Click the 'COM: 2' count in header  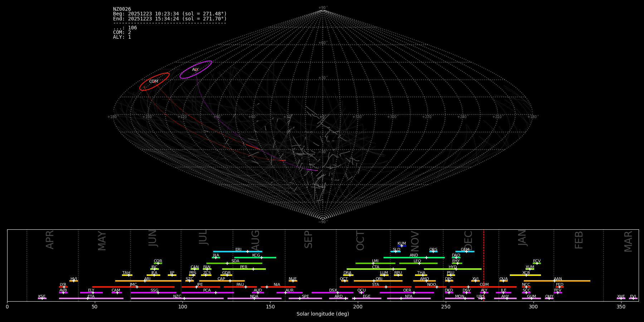122,33
